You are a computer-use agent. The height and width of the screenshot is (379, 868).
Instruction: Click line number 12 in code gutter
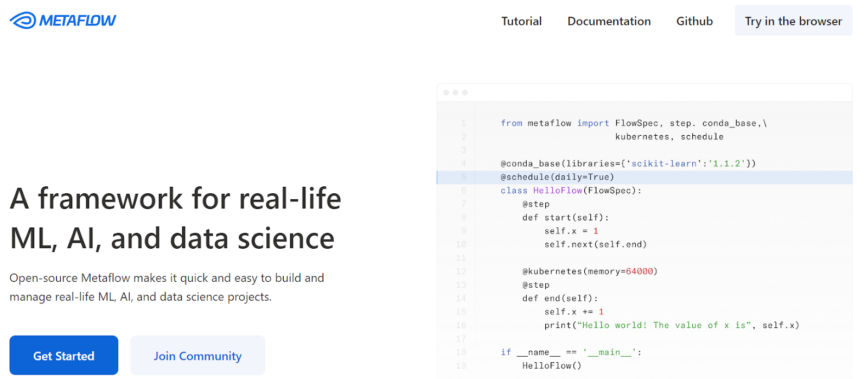point(461,271)
